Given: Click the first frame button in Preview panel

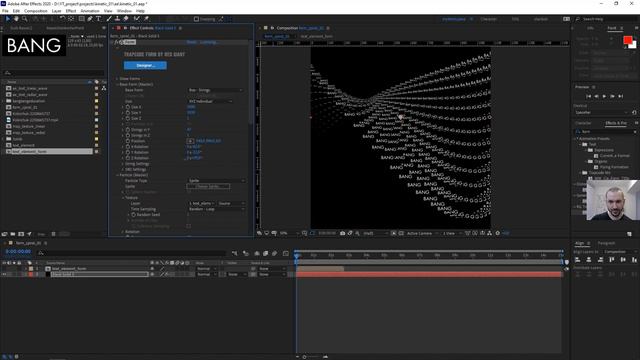Looking at the screenshot, I should (x=588, y=96).
